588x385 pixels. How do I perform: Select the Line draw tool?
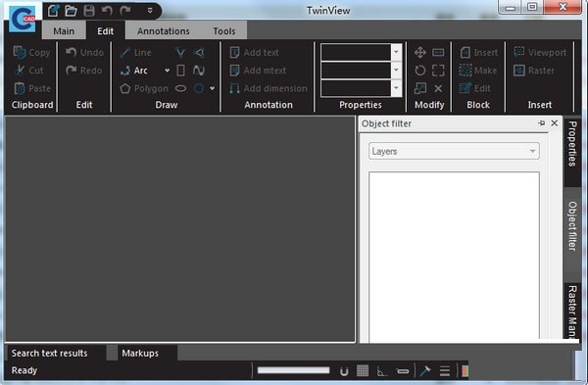(x=135, y=53)
